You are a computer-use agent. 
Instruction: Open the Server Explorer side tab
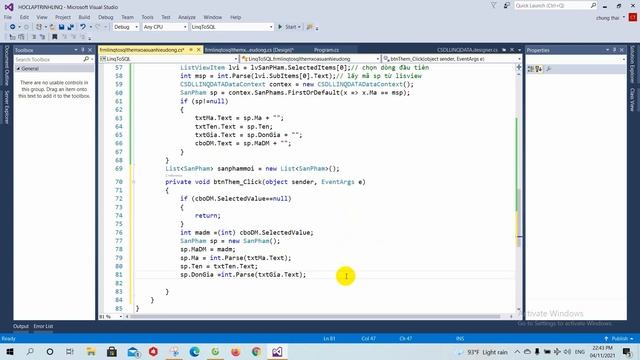[7, 107]
